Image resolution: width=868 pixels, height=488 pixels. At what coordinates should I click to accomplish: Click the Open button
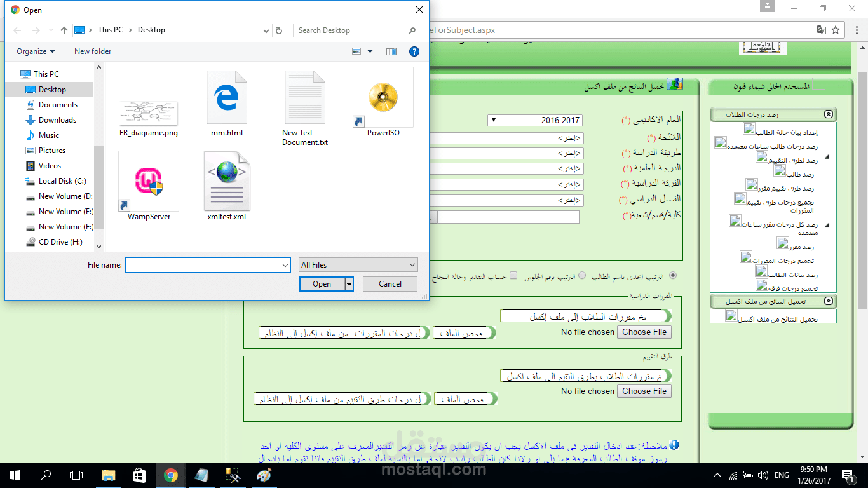coord(322,284)
